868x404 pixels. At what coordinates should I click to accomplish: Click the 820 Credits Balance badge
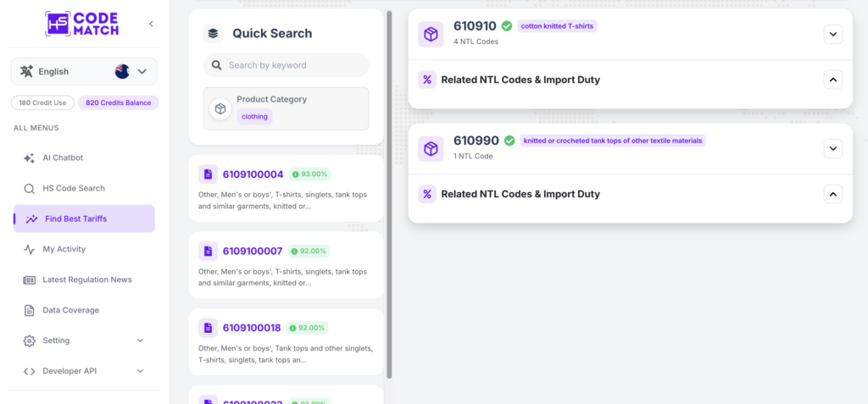pos(119,103)
